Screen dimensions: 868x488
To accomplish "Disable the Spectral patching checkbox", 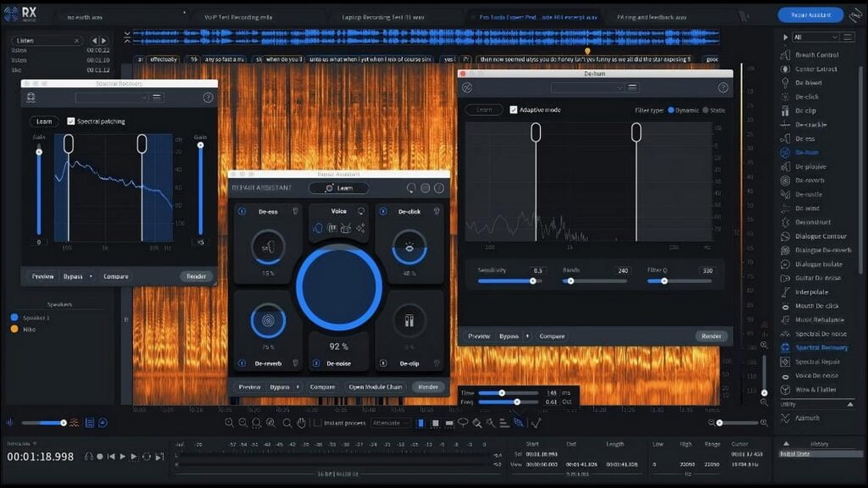I will pyautogui.click(x=71, y=121).
